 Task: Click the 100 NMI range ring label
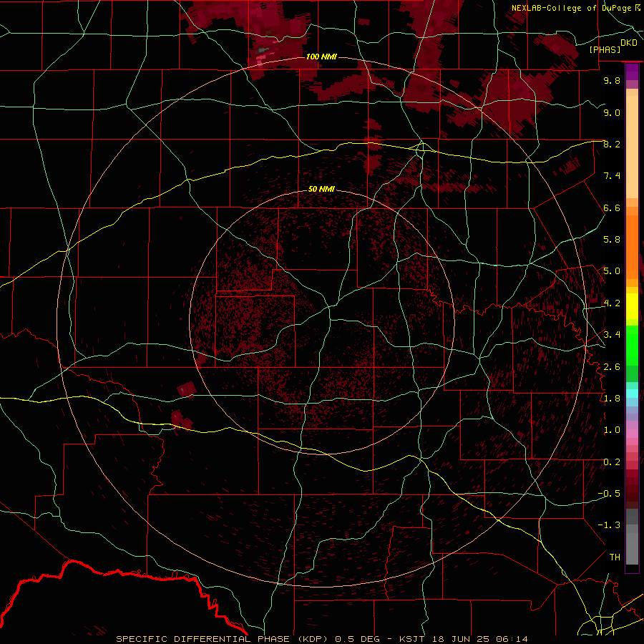click(x=321, y=57)
